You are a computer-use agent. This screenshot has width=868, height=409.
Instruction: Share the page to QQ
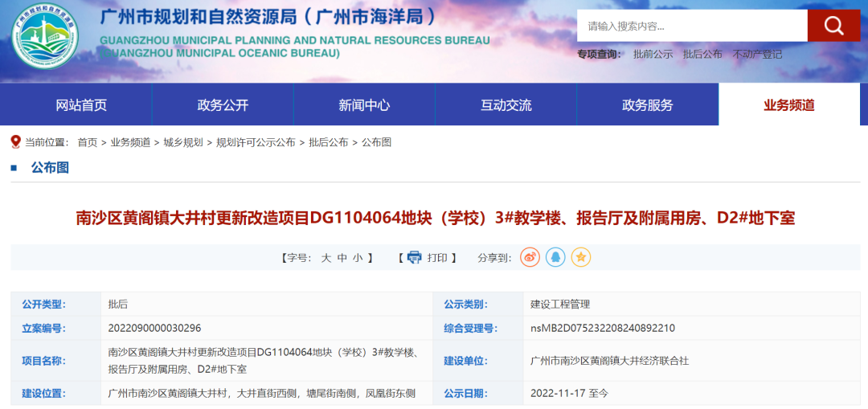click(x=555, y=257)
